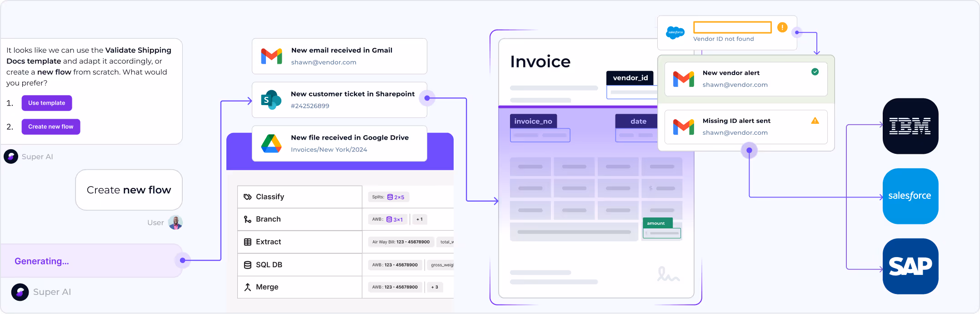Click Air Way Bill 123 - 45678900 chip
Screen dimensions: 980x314
(401, 242)
